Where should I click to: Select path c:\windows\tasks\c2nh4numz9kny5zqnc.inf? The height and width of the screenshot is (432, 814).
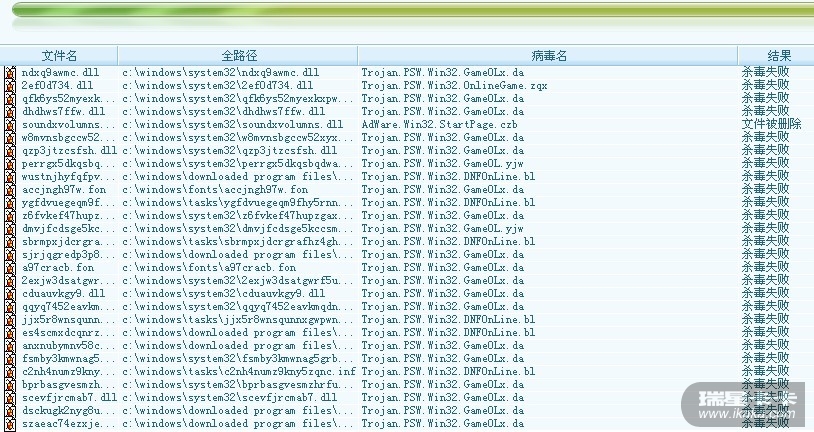239,371
